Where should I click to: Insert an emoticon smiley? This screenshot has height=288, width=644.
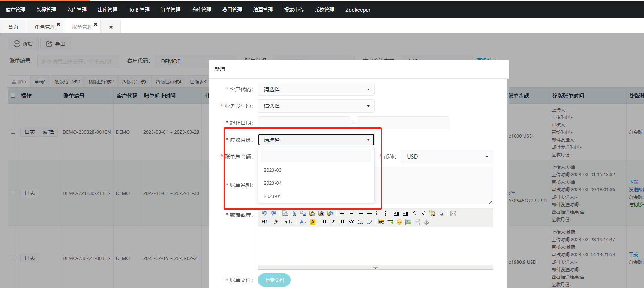399,222
